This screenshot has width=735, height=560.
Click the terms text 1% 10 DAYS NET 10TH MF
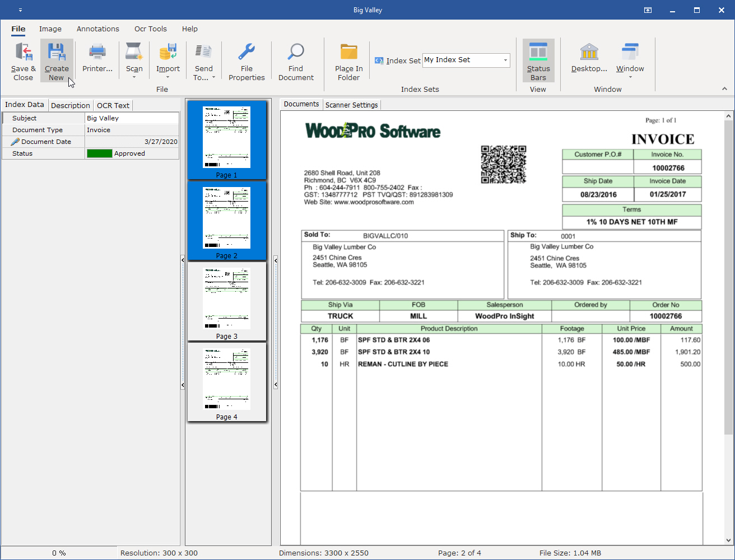coord(632,222)
